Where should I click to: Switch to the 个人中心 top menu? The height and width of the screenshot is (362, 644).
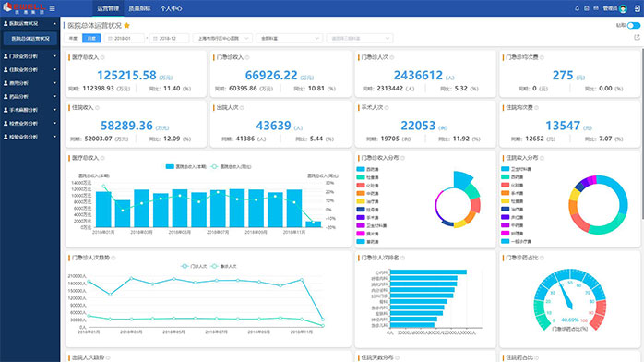tap(171, 8)
